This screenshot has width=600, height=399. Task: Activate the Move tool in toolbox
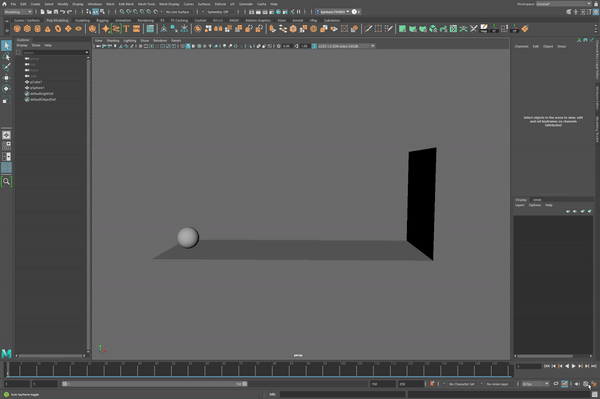7,78
